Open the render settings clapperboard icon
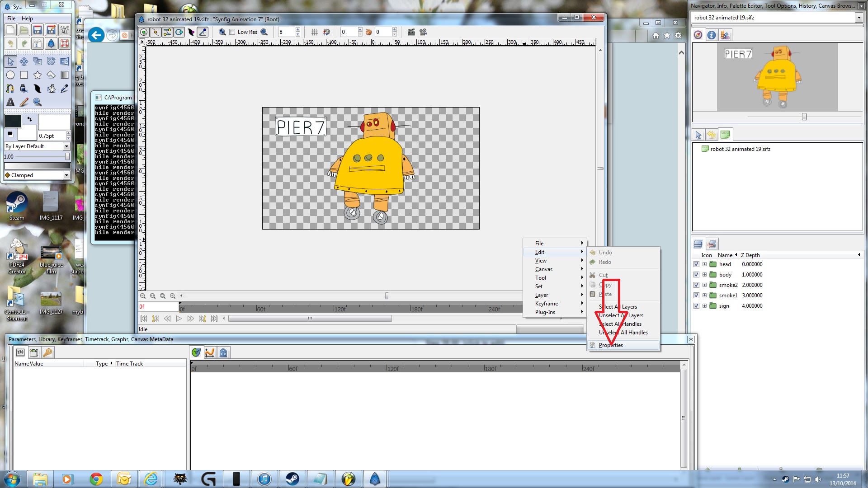 tap(411, 32)
